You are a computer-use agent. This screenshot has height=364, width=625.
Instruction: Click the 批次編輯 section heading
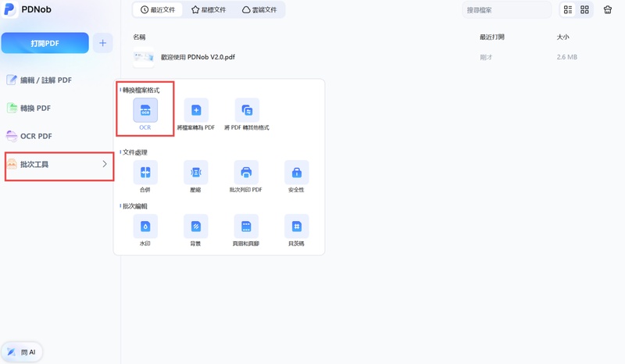tap(134, 206)
